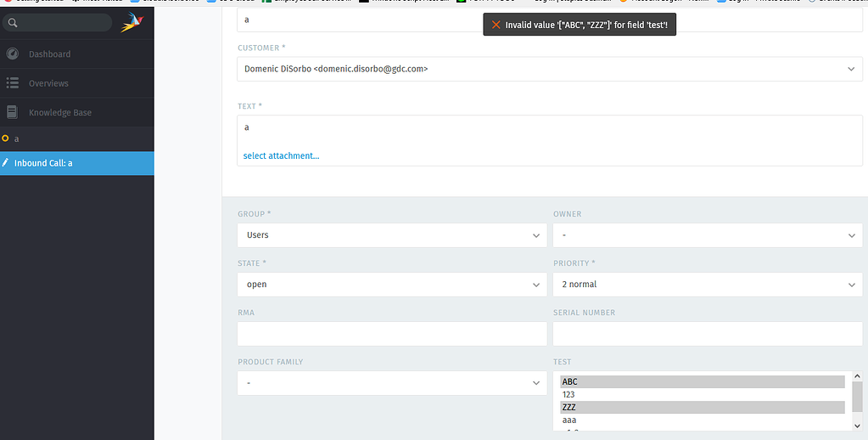The image size is (868, 440).
Task: Click the Overviews list icon
Action: click(13, 83)
